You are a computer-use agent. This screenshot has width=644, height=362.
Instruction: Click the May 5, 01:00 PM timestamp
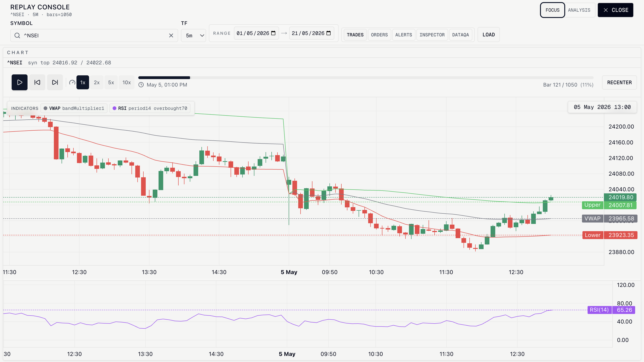tap(167, 85)
